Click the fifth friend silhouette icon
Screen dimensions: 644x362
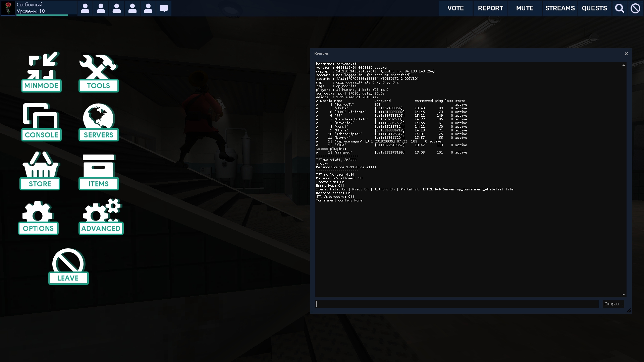click(148, 8)
